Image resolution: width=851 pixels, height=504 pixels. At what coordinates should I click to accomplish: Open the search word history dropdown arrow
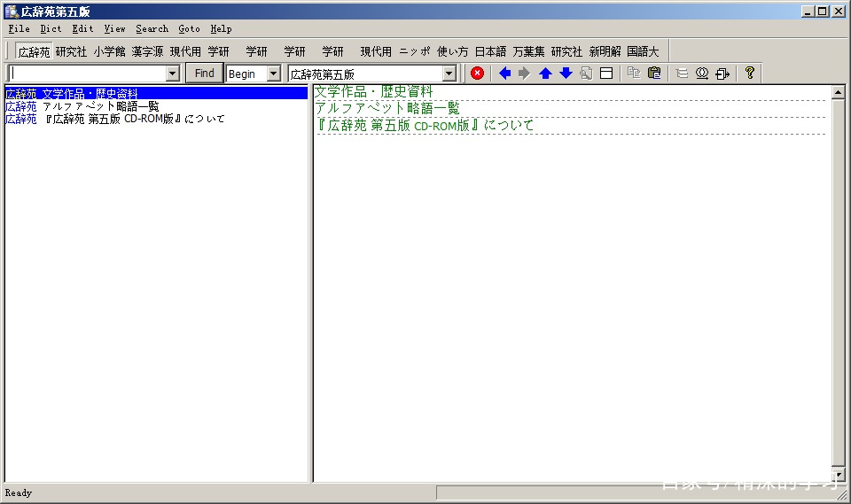pyautogui.click(x=173, y=74)
